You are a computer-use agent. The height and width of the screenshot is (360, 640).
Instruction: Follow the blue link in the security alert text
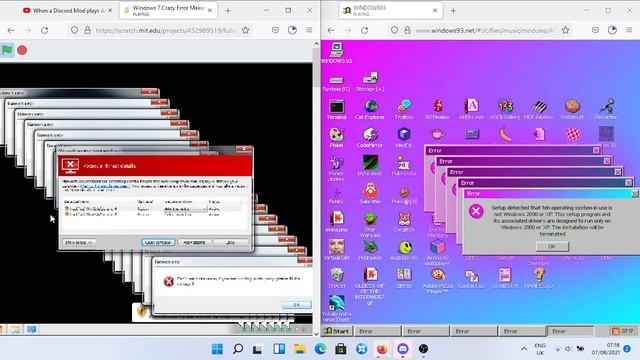(x=105, y=186)
